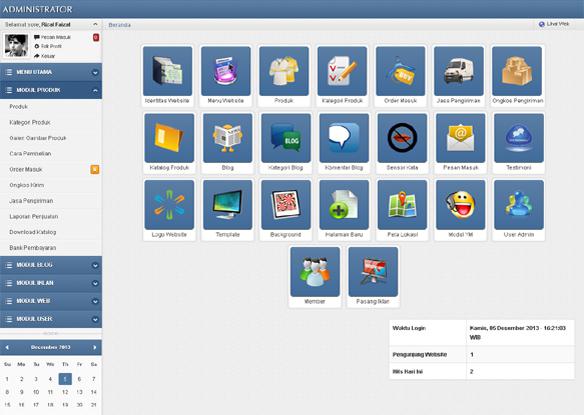The width and height of the screenshot is (584, 415).
Task: Open the Halaman Baru page icon
Action: click(x=344, y=205)
